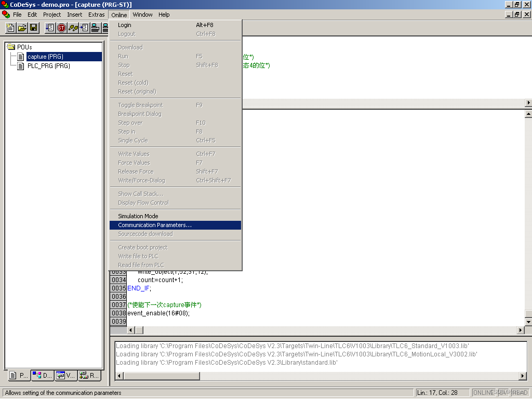Click the TLC6_MotionLocal_V3002.lib loading message

tap(297, 354)
